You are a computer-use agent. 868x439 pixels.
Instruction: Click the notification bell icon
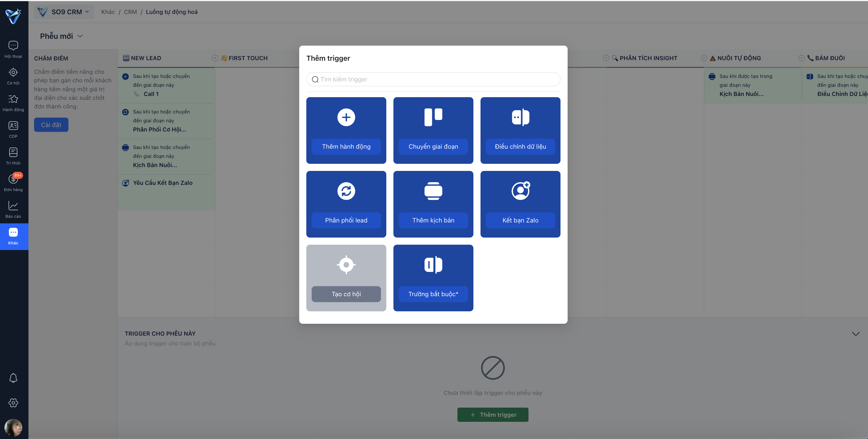13,378
